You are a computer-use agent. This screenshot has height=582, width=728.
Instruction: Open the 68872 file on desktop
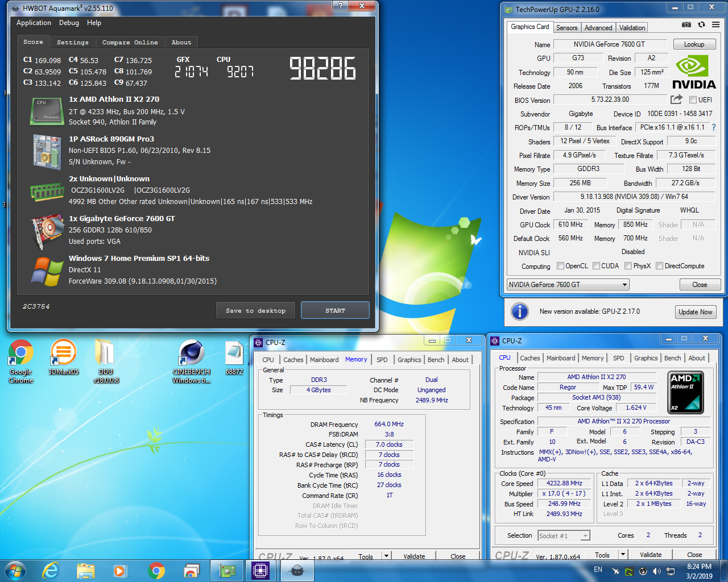[x=234, y=357]
